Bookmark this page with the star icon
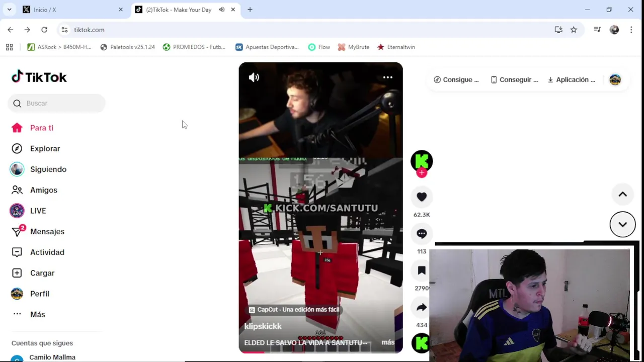This screenshot has height=362, width=644. click(x=574, y=30)
